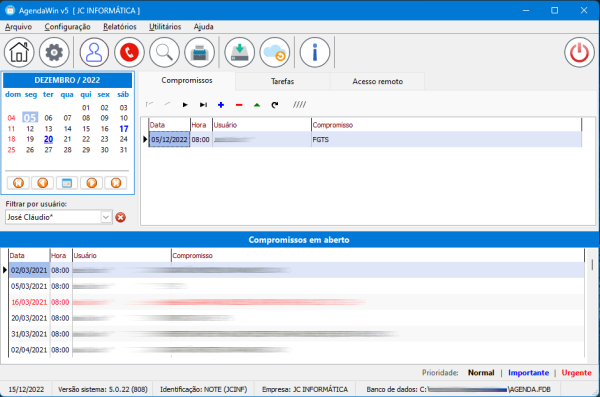Go to today calendar button
Screen dimensions: 600x397
(67, 183)
